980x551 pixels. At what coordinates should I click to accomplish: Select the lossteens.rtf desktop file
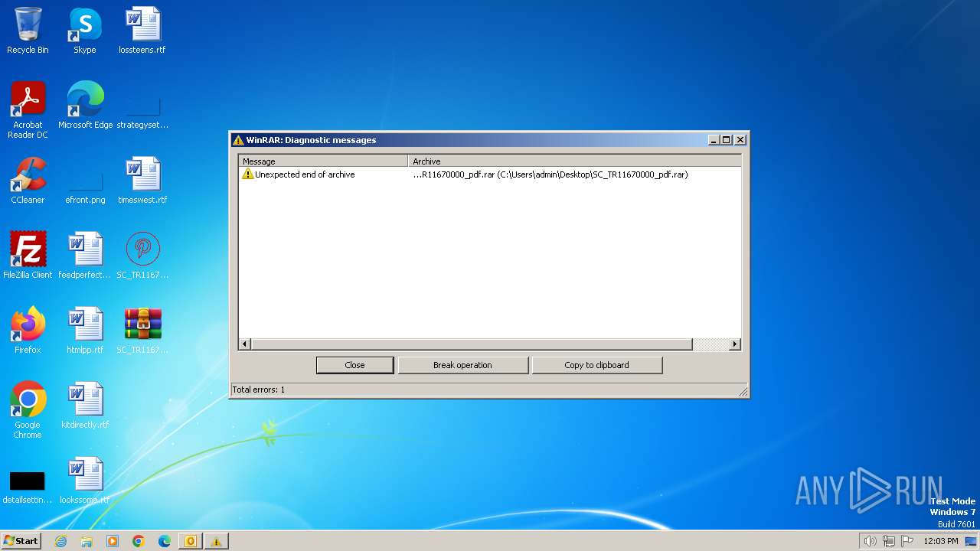click(142, 31)
